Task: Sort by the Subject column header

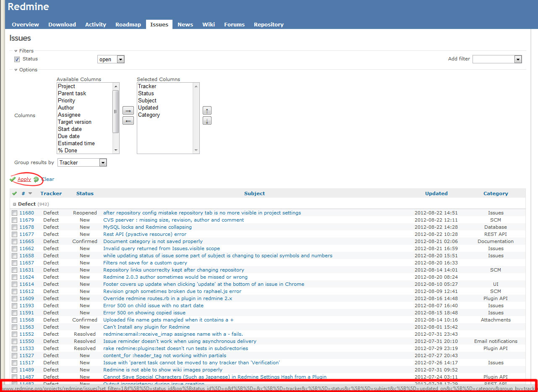Action: click(254, 193)
